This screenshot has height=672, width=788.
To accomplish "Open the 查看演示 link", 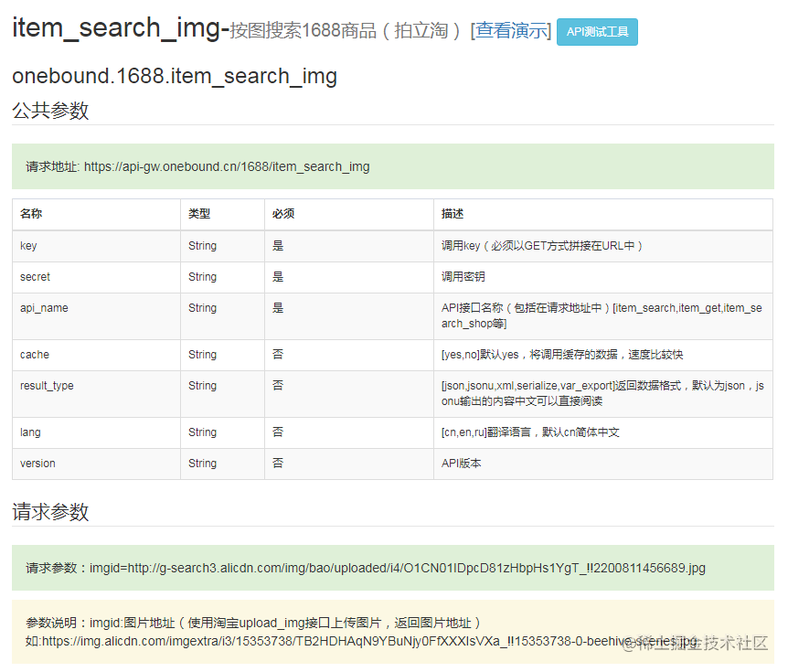I will [x=511, y=30].
